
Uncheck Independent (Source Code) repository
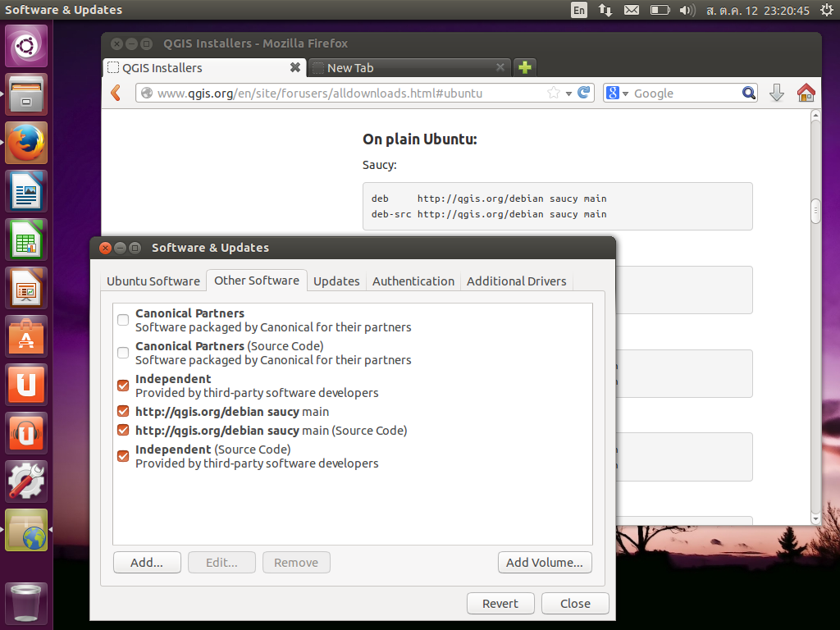point(123,456)
